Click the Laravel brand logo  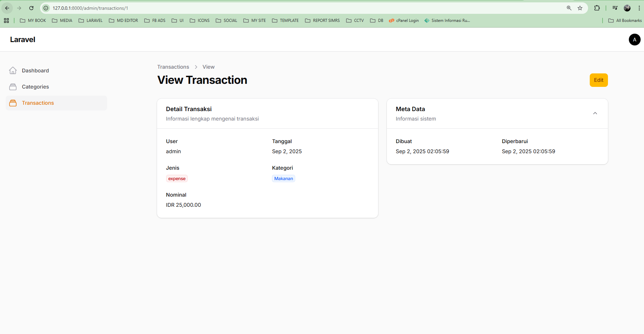[23, 40]
